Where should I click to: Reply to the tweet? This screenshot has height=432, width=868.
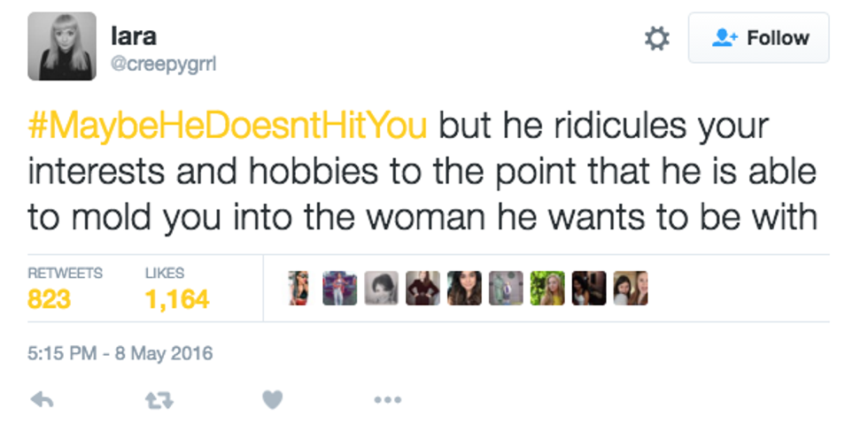[41, 400]
